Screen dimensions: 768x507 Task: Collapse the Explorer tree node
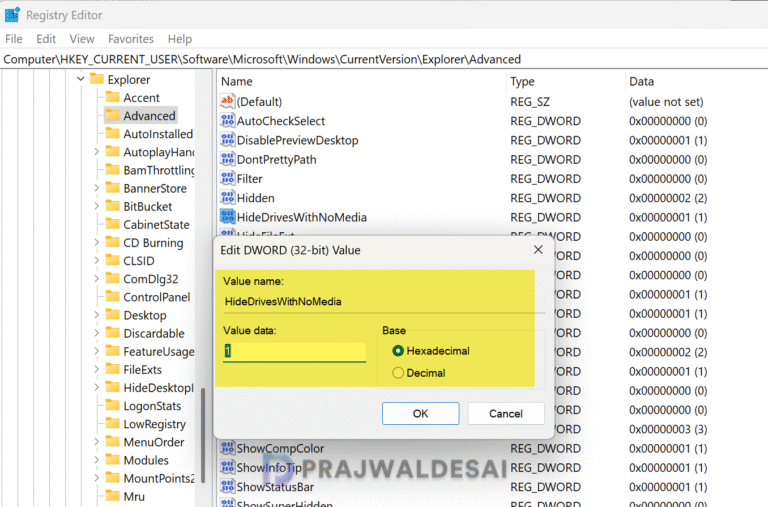(x=81, y=79)
